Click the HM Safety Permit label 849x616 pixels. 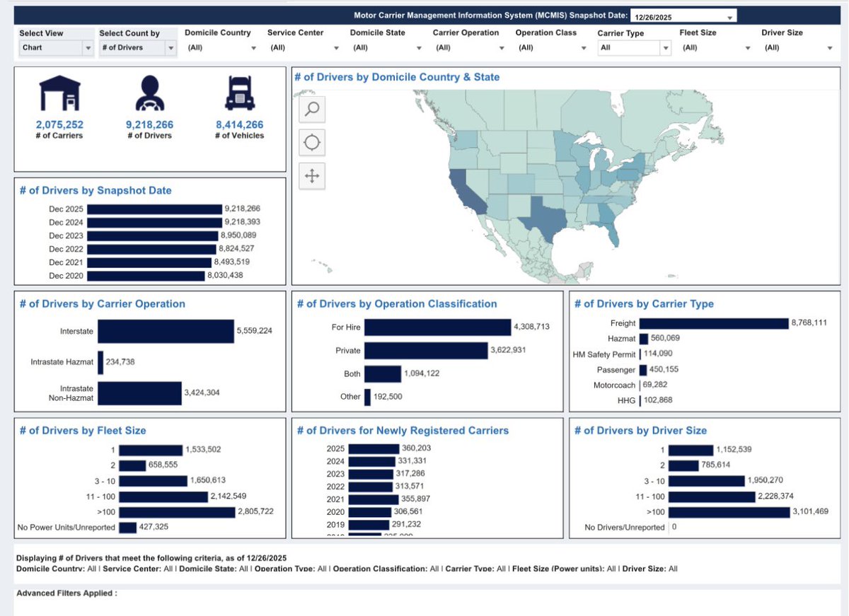(x=603, y=354)
